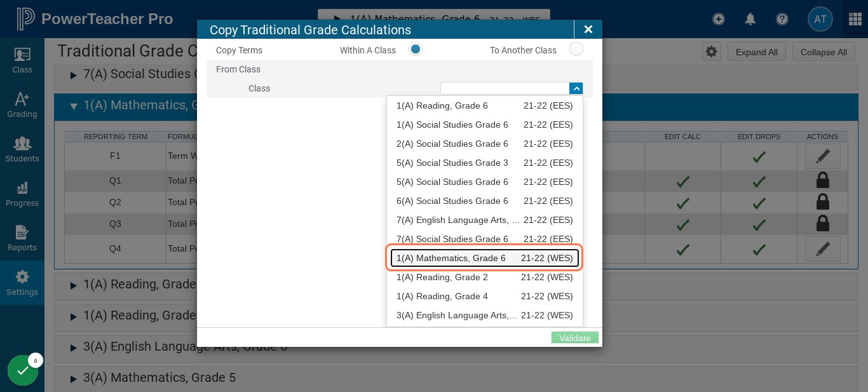Click the Collapse All button
Screen dimensions: 868x392
point(824,52)
